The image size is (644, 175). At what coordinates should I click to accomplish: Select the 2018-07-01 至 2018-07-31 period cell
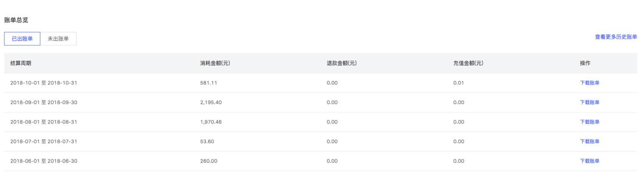pyautogui.click(x=44, y=141)
